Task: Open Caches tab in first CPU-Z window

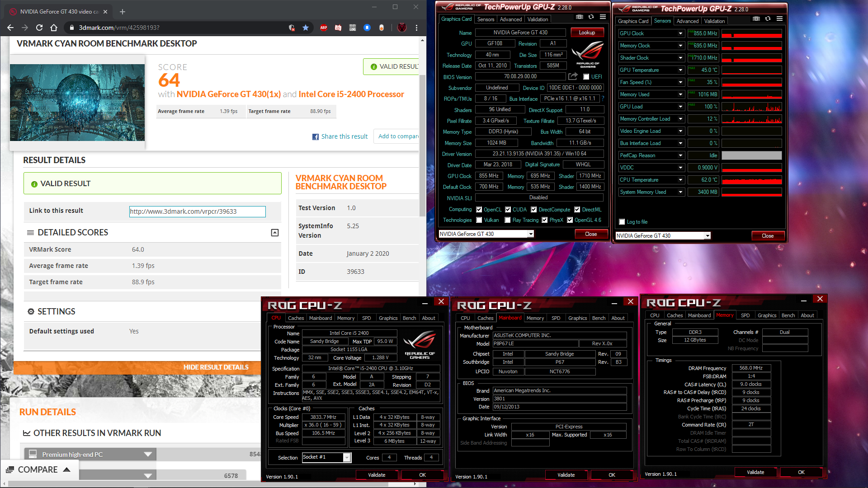Action: (296, 318)
